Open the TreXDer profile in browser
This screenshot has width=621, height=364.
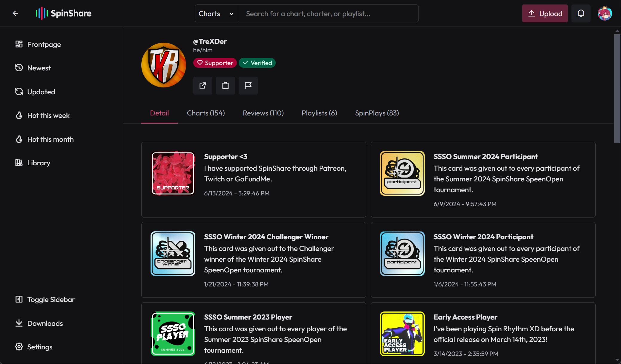click(203, 86)
